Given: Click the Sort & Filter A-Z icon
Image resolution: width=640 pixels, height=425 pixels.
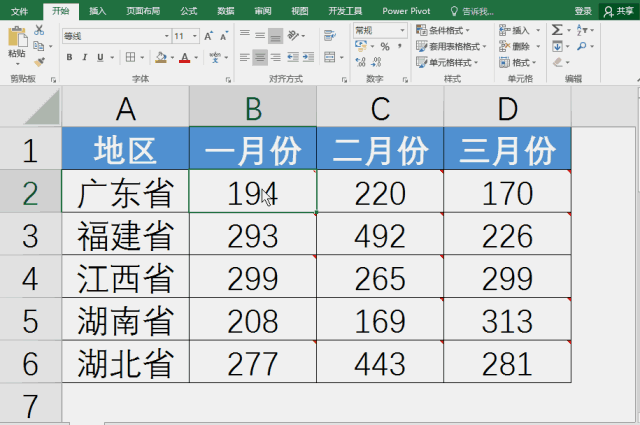Looking at the screenshot, I should point(582,30).
